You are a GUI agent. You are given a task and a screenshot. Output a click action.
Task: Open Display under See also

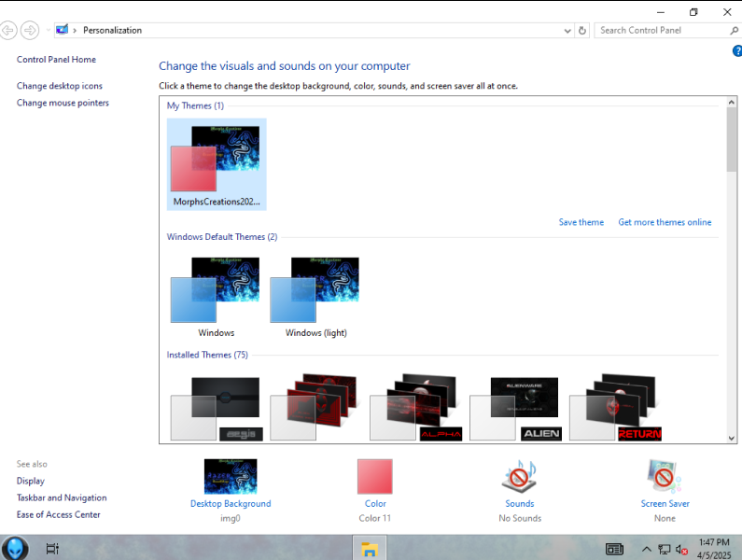point(31,481)
